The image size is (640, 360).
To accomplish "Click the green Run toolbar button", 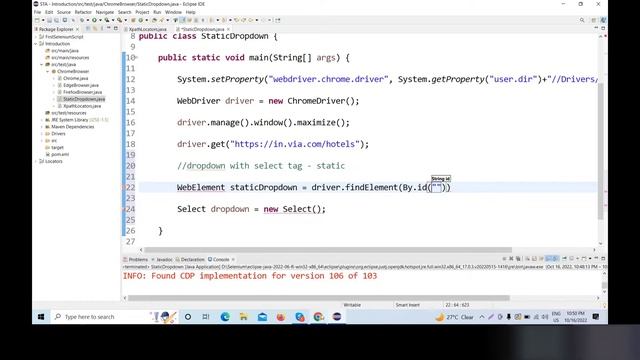I will click(94, 20).
